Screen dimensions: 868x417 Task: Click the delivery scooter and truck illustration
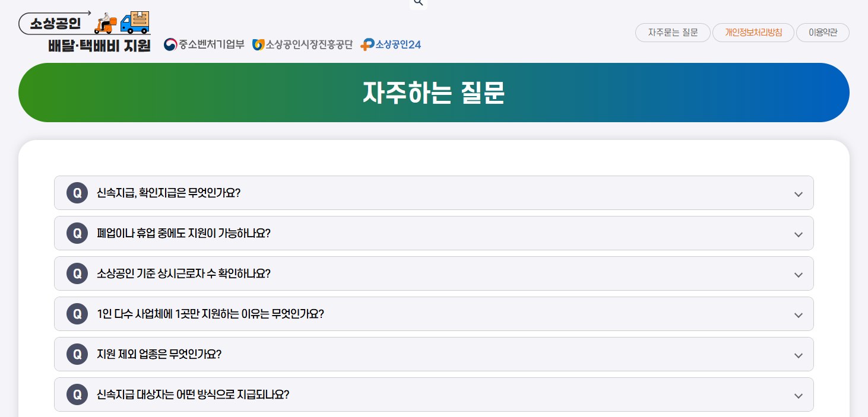122,23
